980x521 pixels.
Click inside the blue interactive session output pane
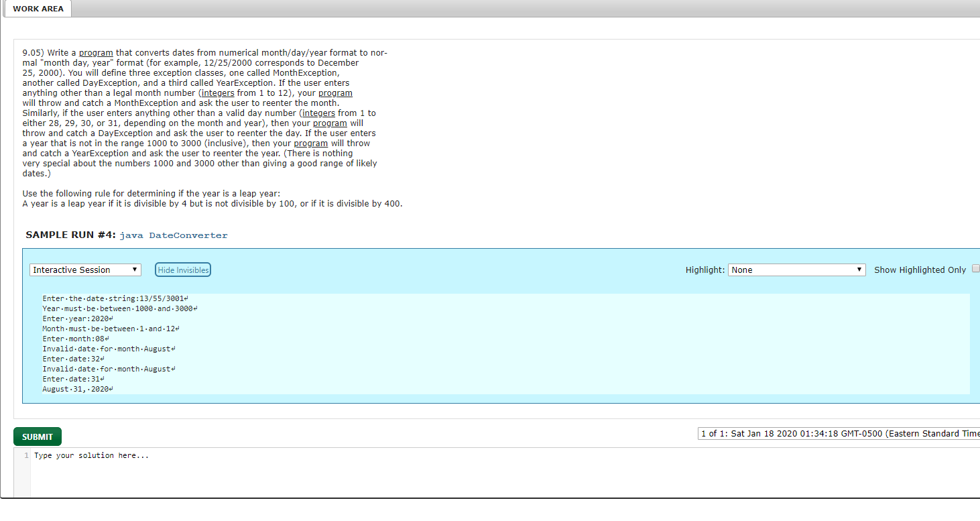click(x=469, y=342)
